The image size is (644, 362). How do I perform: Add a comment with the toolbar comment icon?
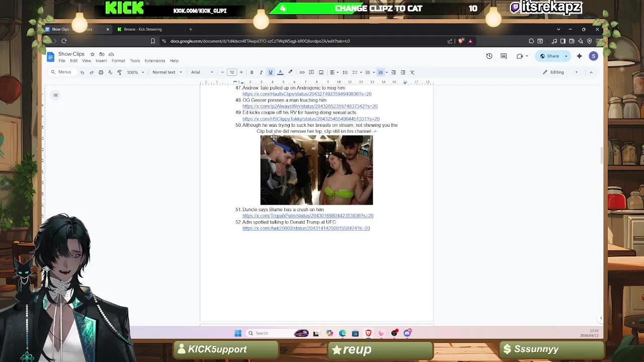[311, 72]
